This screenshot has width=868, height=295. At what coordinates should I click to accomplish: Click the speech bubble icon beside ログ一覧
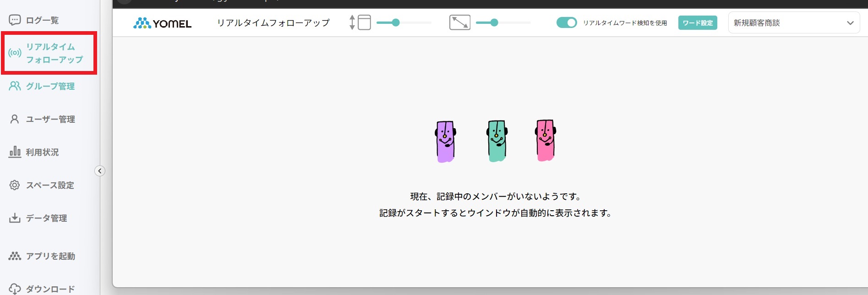point(15,20)
